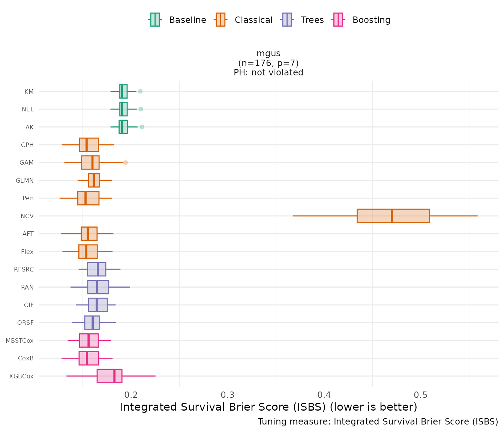504x432 pixels.
Task: Click the green Baseline legend swatch
Action: click(x=155, y=20)
